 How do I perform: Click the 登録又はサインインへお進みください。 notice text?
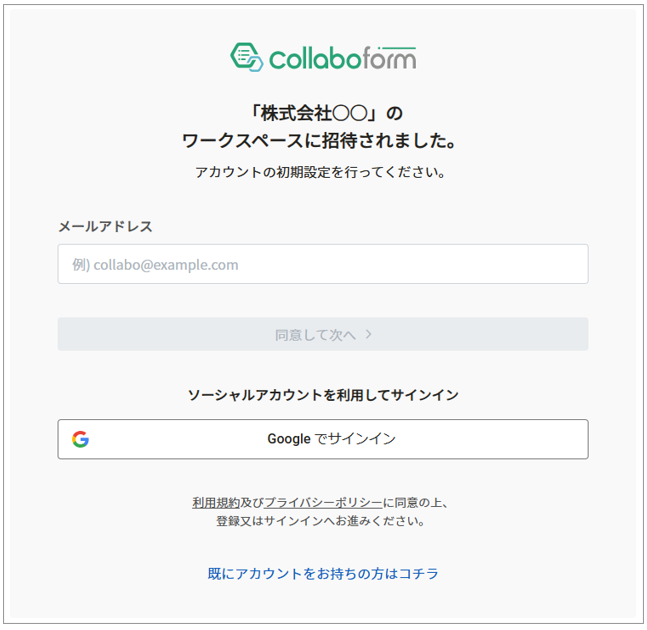[321, 521]
